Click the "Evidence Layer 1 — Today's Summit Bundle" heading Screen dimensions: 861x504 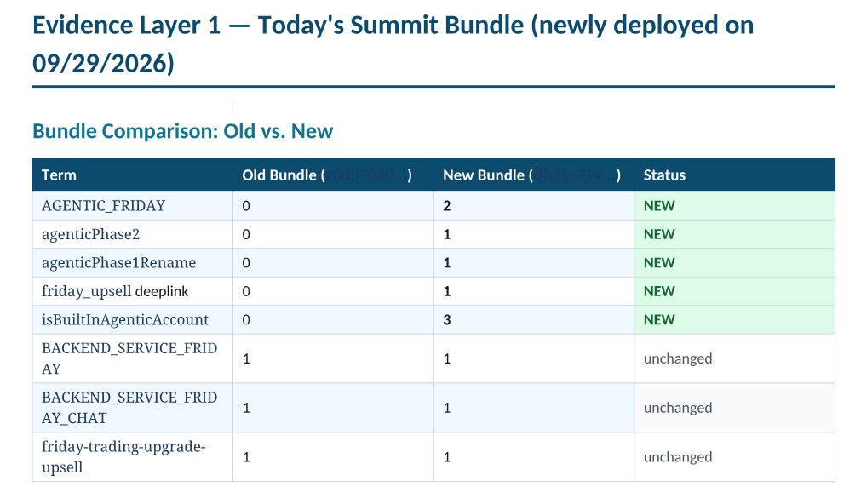coord(393,44)
